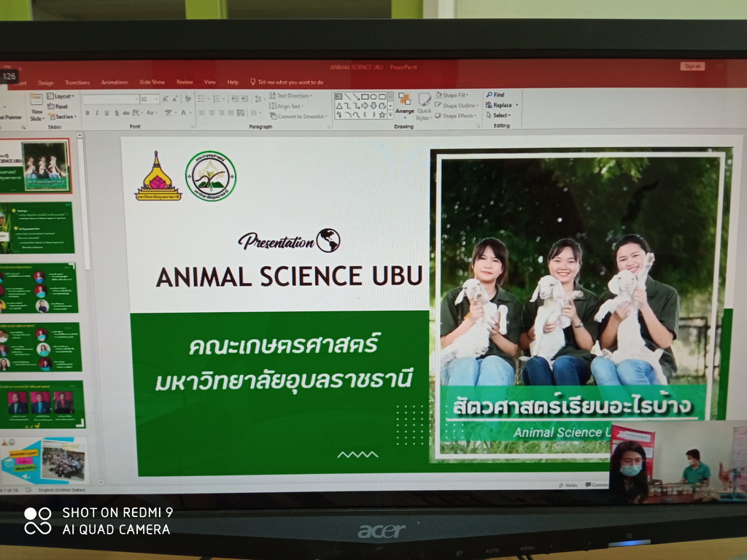
Task: Pick the Font Color A button
Action: [x=185, y=113]
